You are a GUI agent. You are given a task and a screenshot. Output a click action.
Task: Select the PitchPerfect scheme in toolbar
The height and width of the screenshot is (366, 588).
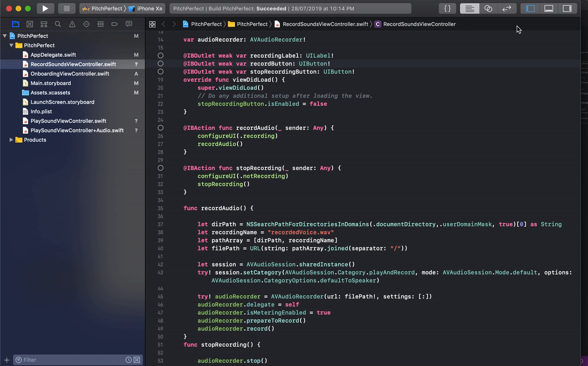click(103, 8)
